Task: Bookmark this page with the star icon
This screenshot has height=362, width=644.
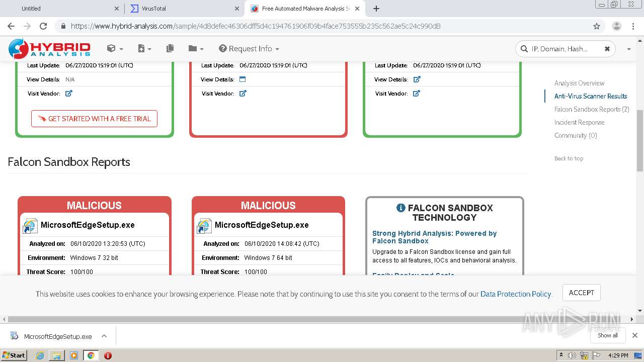Action: coord(597,26)
